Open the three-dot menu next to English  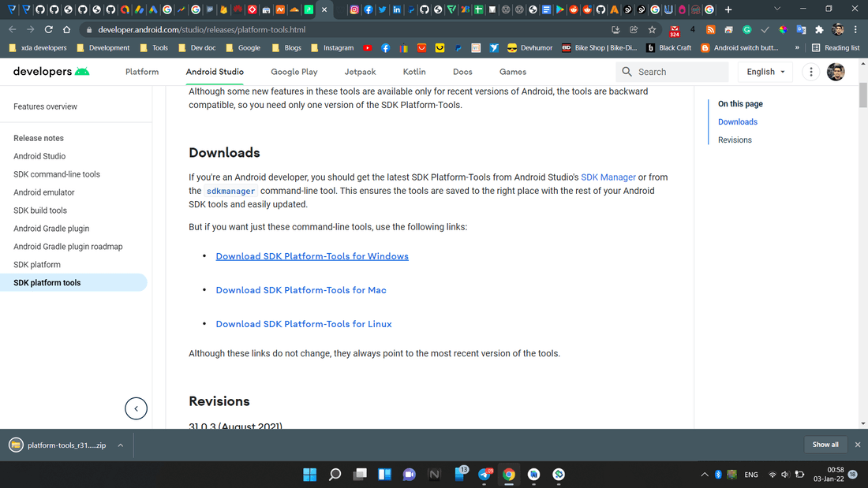811,72
